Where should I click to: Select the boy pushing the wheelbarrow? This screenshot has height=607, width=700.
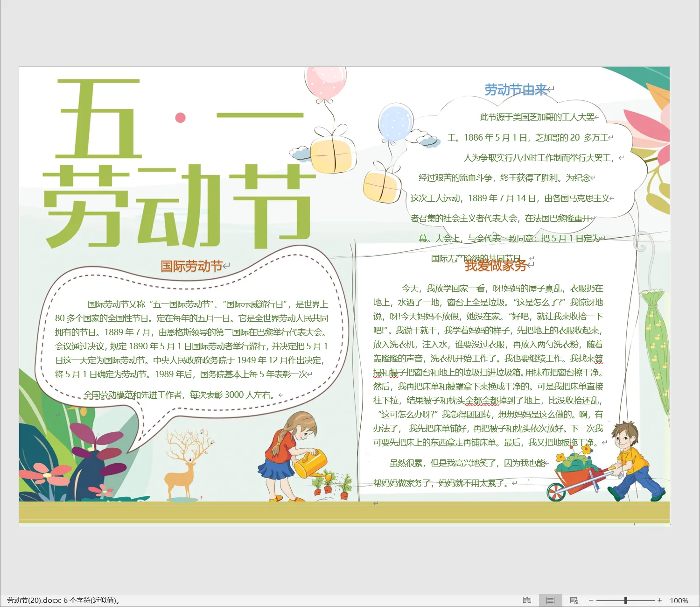(630, 462)
